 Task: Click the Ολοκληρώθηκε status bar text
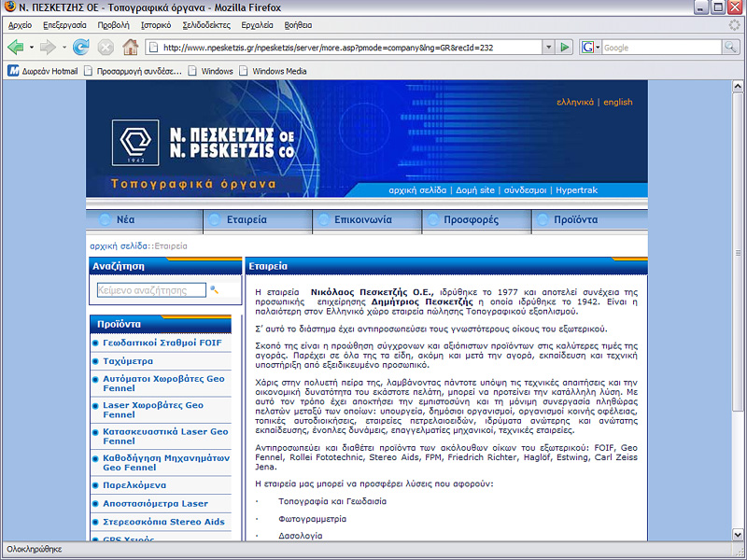pyautogui.click(x=35, y=549)
